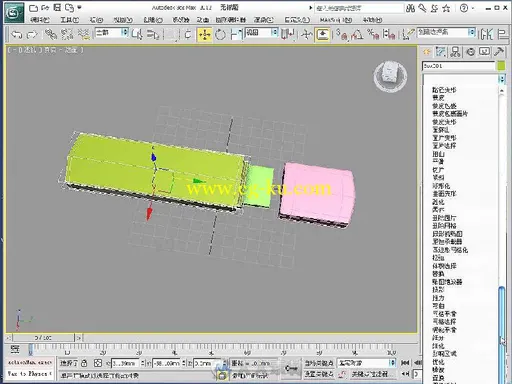Open the 渲染(R) Rendering menu
This screenshot has height=384, width=512.
click(x=263, y=20)
